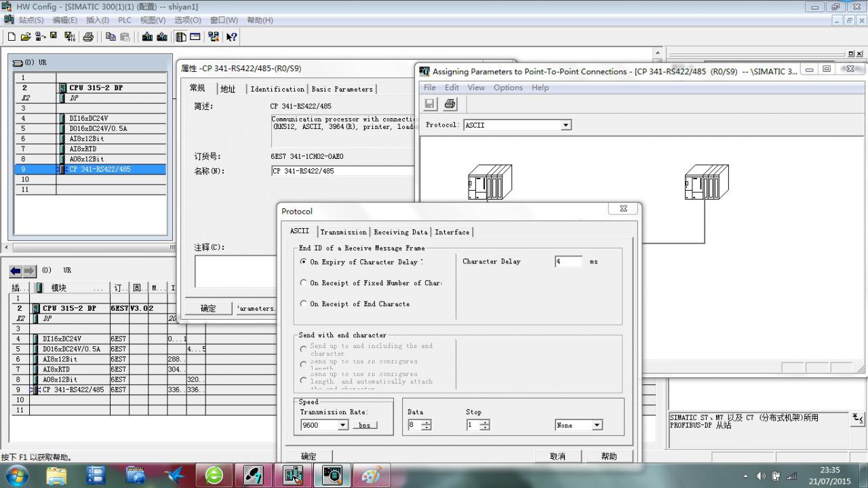This screenshot has width=868, height=488.
Task: Click the Download to Module icon
Action: (x=147, y=37)
